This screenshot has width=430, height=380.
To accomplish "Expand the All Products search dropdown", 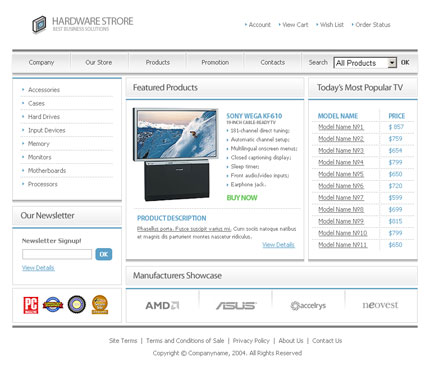I will (365, 63).
